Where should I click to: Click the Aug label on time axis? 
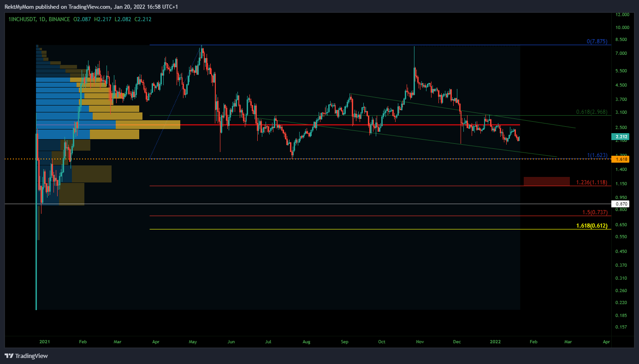[307, 342]
